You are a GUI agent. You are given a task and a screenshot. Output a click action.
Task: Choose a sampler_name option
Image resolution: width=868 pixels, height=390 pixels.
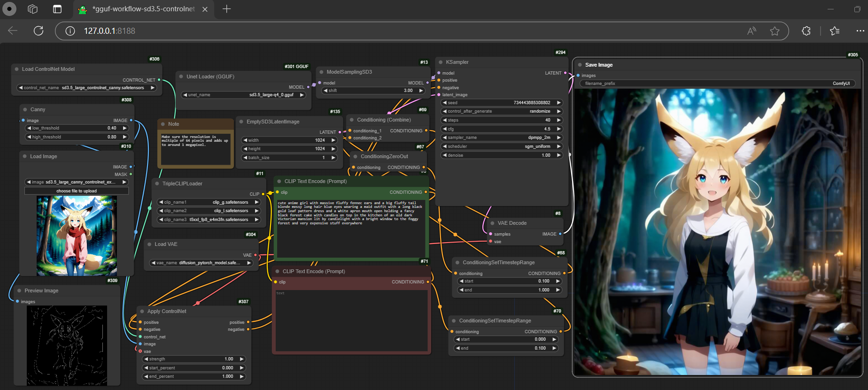point(502,138)
